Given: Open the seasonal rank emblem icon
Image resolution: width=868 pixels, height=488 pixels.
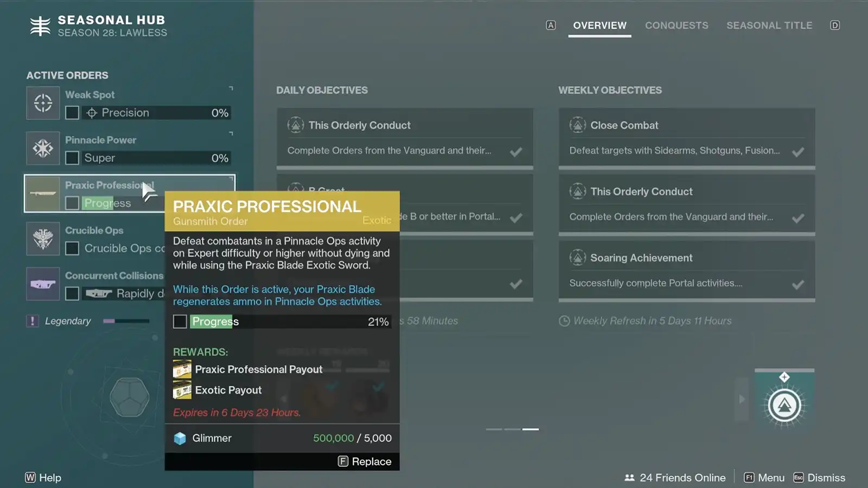Looking at the screenshot, I should 784,405.
